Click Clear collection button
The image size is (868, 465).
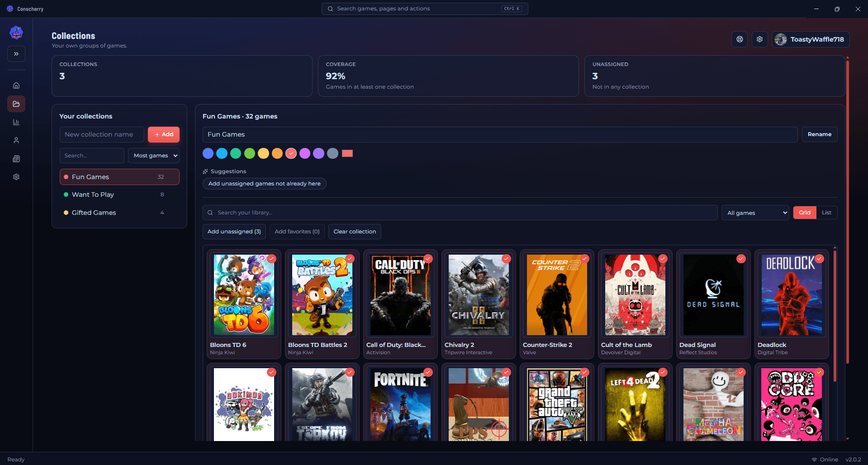click(355, 232)
